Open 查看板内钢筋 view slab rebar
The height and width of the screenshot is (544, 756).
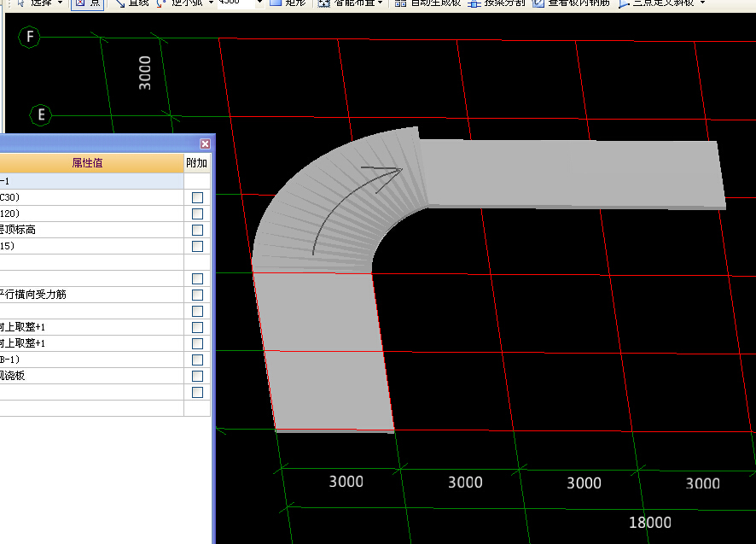572,3
